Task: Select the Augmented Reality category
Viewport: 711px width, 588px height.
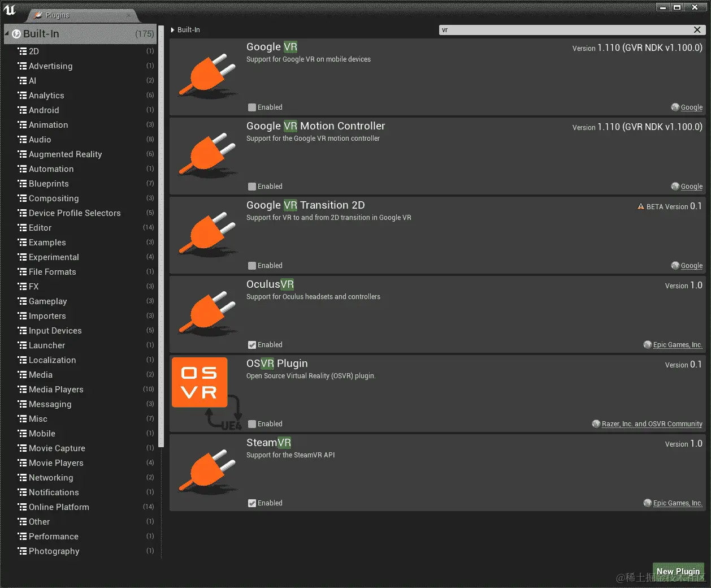Action: click(81, 154)
